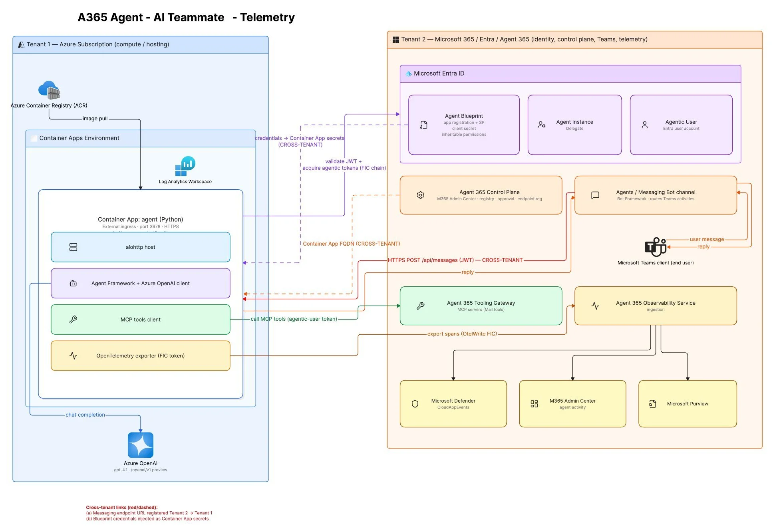773x532 pixels.
Task: Select the aiohttp host box
Action: tap(141, 247)
